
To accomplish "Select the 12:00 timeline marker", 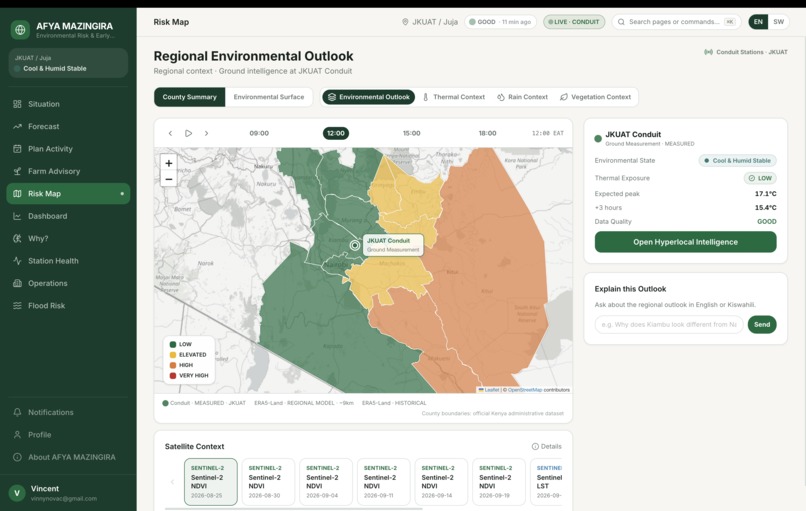I will pos(336,134).
